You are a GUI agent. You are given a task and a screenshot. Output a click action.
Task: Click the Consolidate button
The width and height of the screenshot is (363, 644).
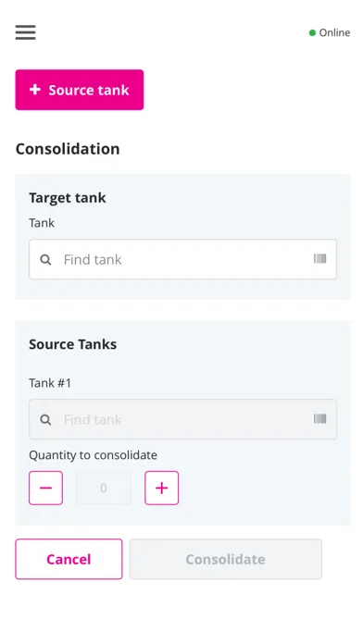pos(226,559)
